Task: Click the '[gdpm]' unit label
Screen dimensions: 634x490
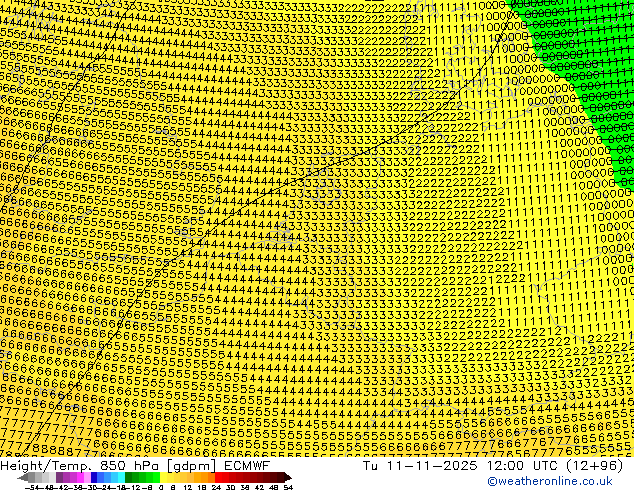Action: 192,466
